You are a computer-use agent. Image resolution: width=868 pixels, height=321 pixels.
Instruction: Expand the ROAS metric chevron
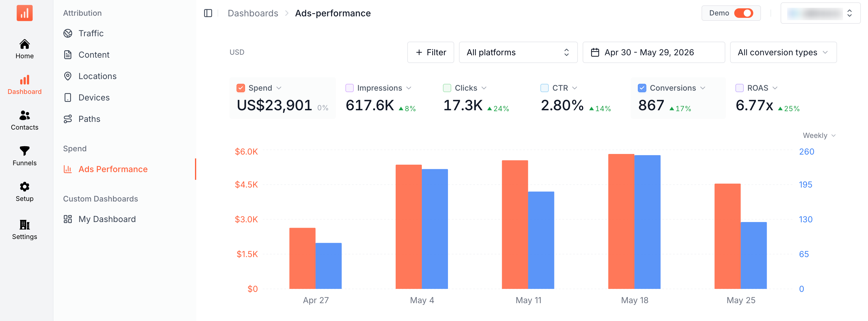point(775,88)
